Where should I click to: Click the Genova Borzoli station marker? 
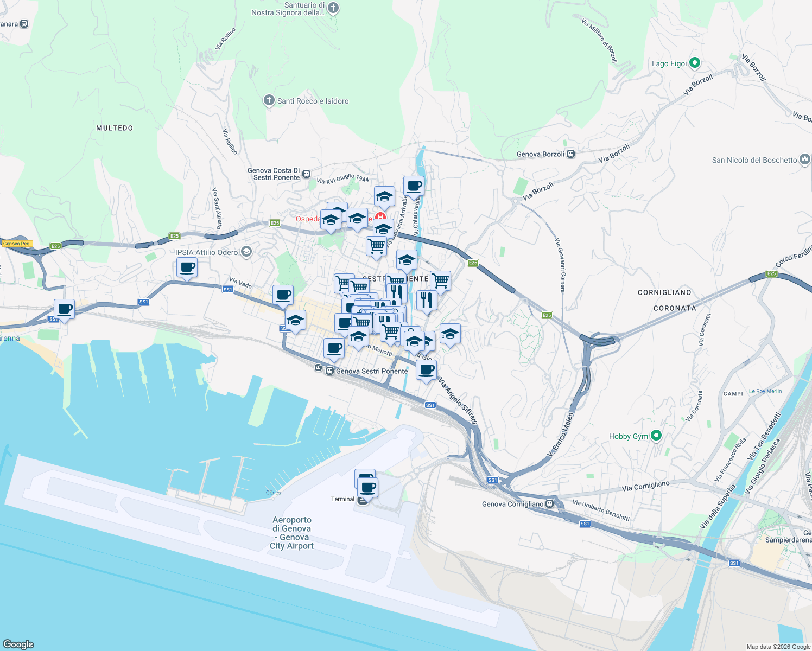[570, 154]
